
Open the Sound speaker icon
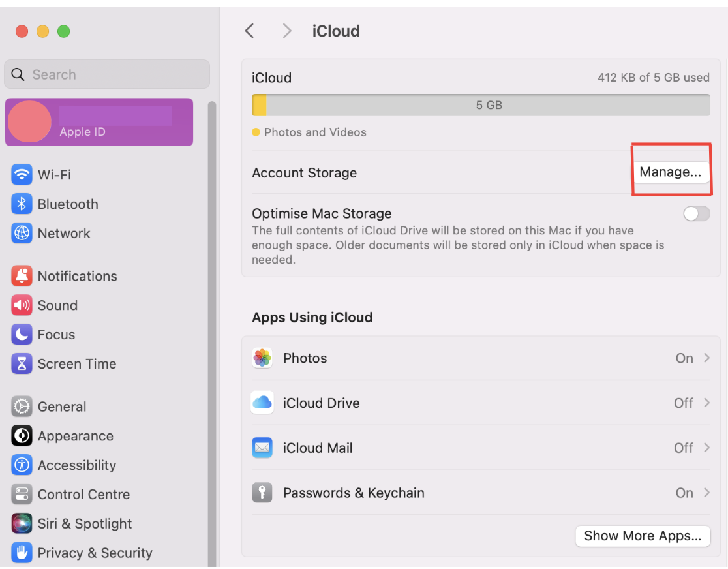click(x=22, y=305)
